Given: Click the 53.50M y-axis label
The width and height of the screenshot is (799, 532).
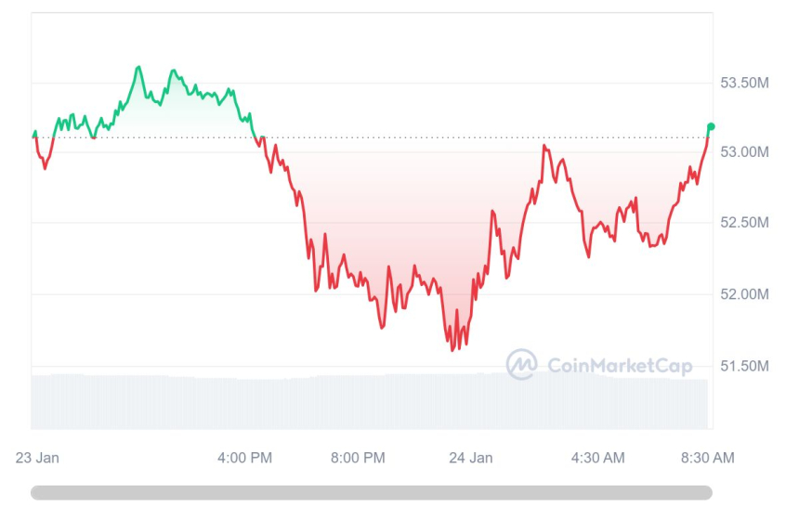Looking at the screenshot, I should tap(745, 84).
